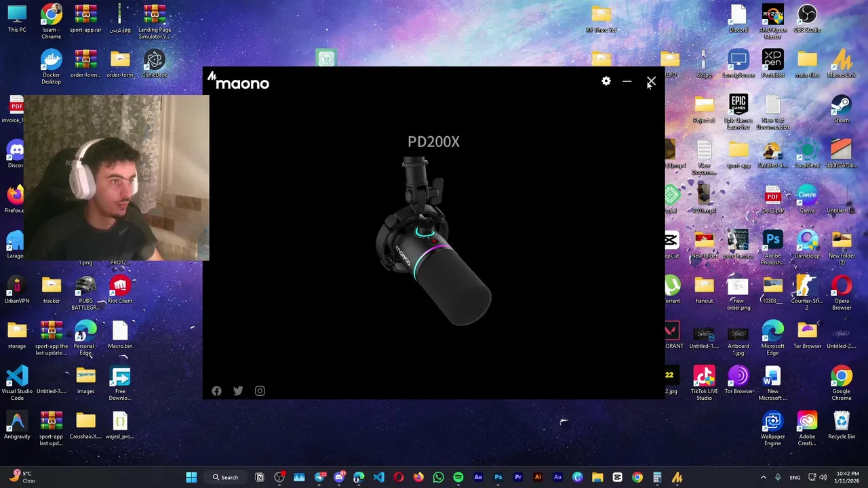Select the Counter-Strike 2 shortcut
Viewport: 868px width, 488px height.
click(807, 293)
